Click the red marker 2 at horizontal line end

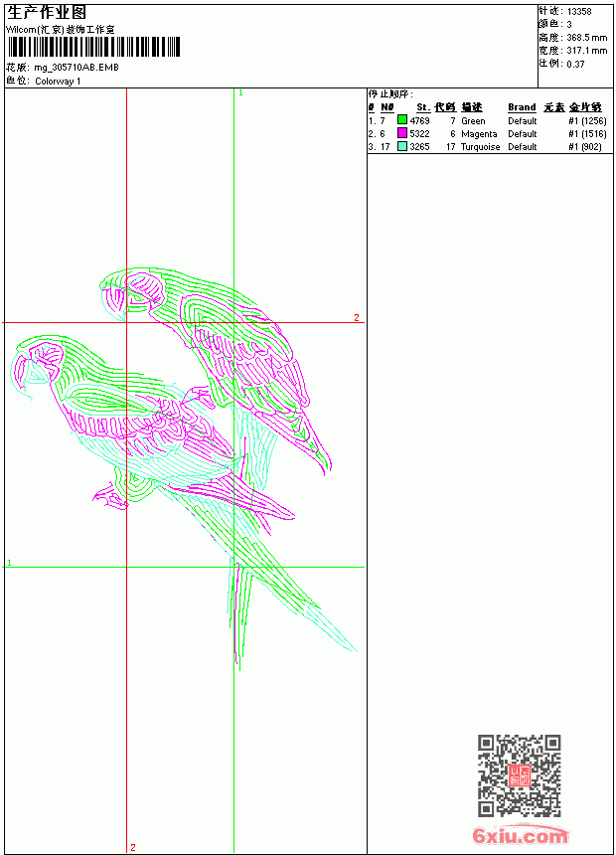pyautogui.click(x=357, y=317)
